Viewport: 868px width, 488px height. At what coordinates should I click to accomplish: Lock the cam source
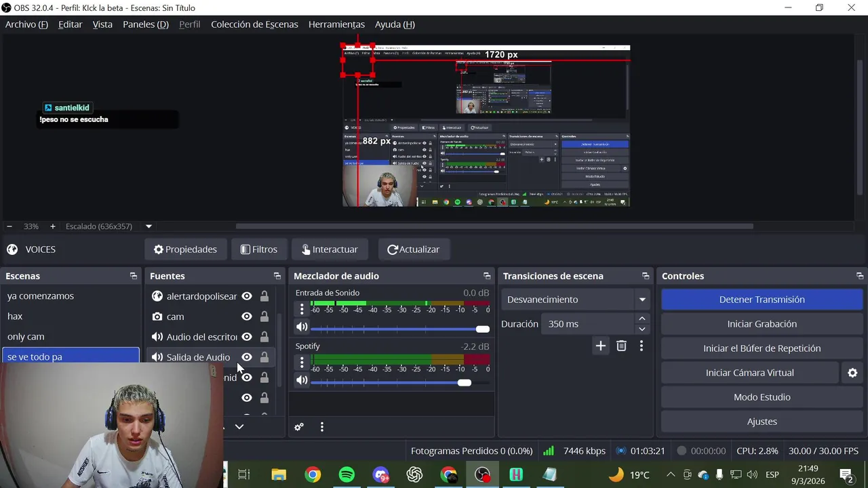click(x=264, y=317)
